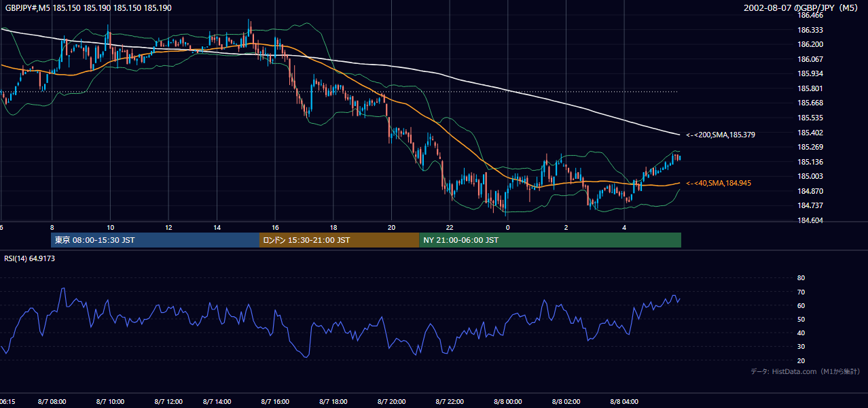Click price level 184.870 on the price axis
Screen dimensions: 868x408
coord(810,192)
